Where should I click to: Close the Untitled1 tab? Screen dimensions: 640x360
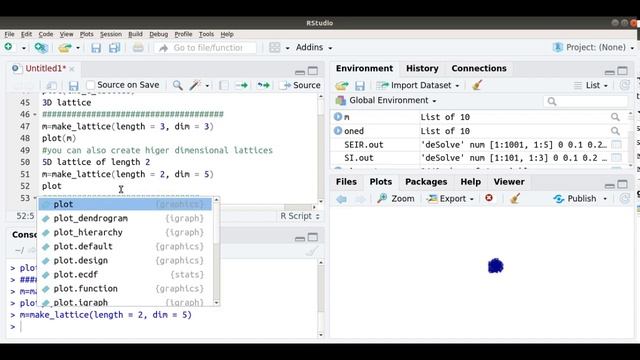(x=72, y=69)
